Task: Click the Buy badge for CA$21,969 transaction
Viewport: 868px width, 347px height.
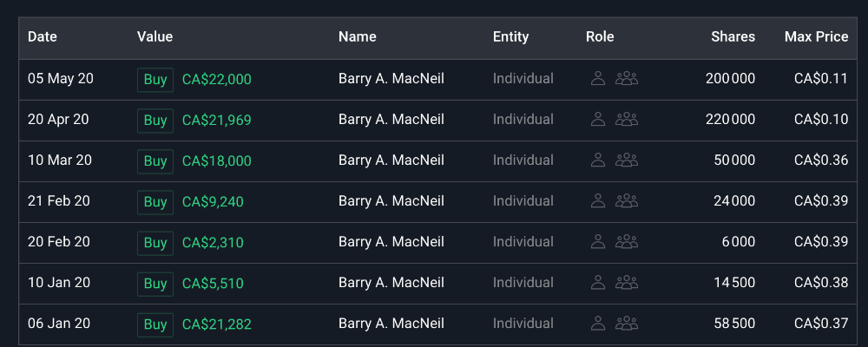Action: [155, 120]
